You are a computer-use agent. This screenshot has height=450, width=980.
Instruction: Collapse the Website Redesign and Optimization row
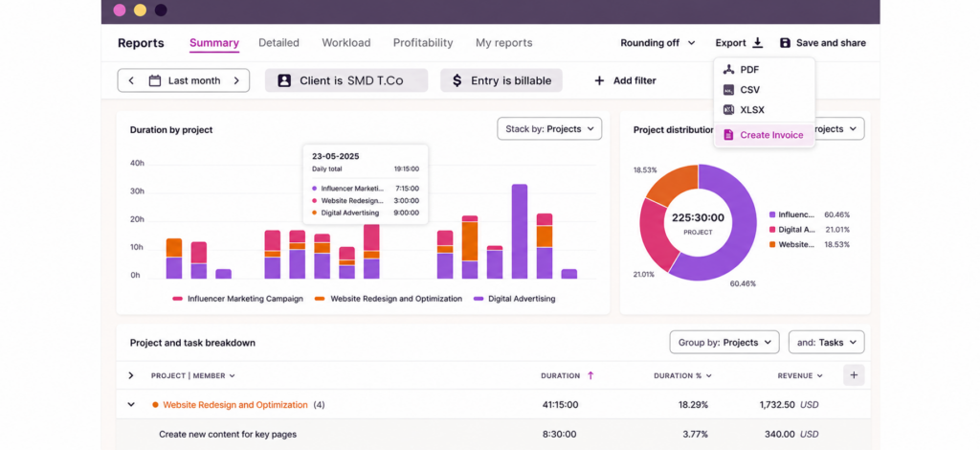131,404
